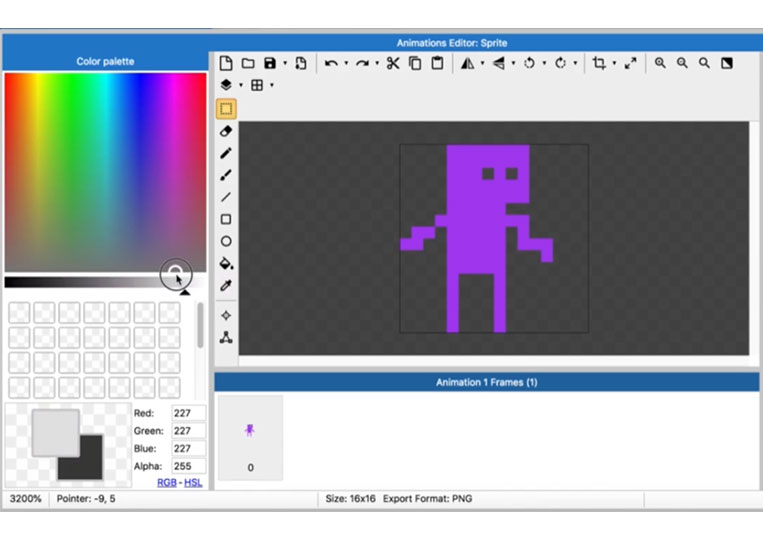Image resolution: width=763 pixels, height=541 pixels.
Task: Select the Rectangle shape tool
Action: [226, 219]
